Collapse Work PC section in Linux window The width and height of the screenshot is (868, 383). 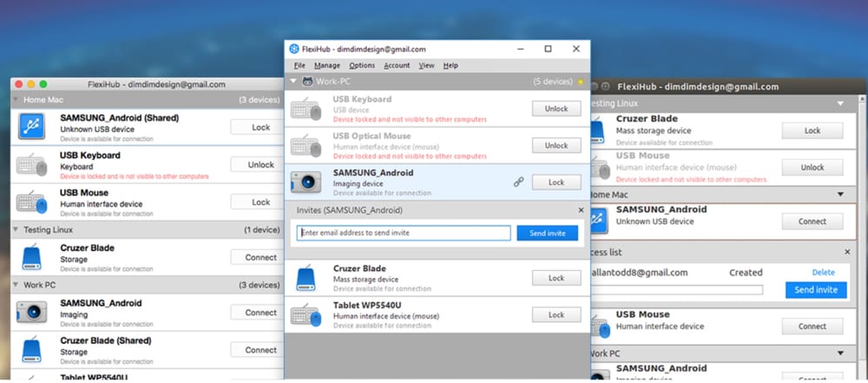841,353
